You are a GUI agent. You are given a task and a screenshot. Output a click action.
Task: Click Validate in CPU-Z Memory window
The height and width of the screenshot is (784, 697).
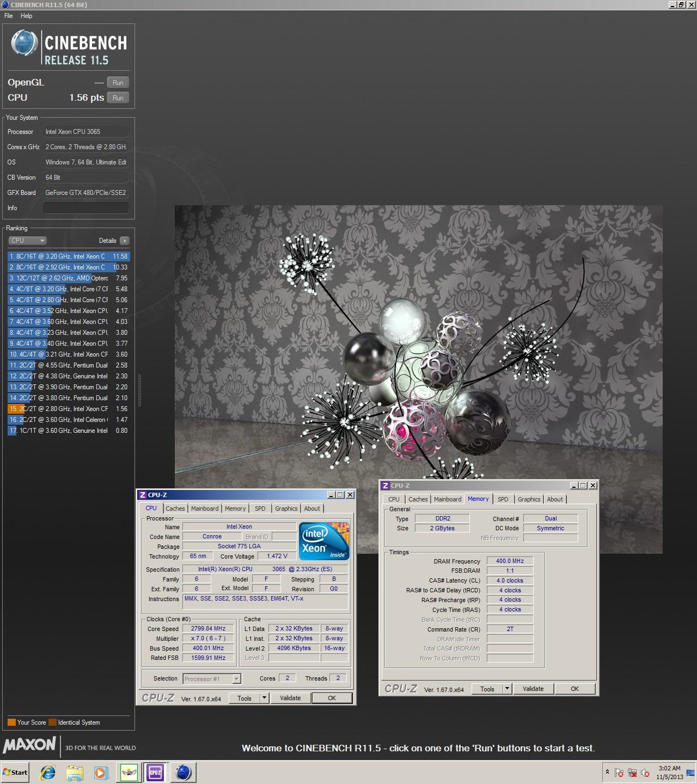pos(533,689)
